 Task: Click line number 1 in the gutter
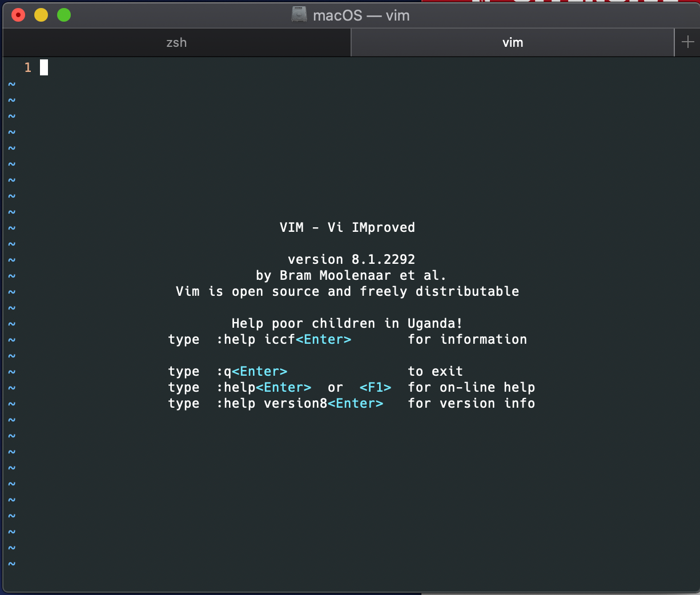tap(27, 67)
